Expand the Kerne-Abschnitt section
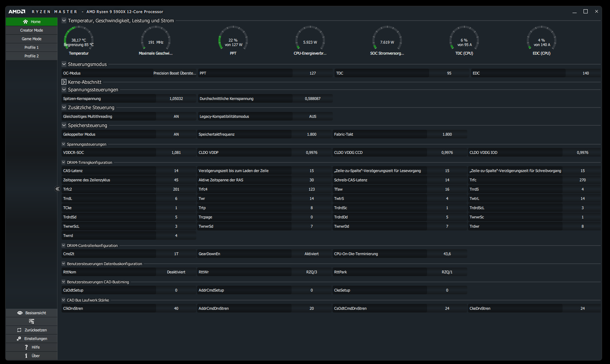 coord(64,82)
